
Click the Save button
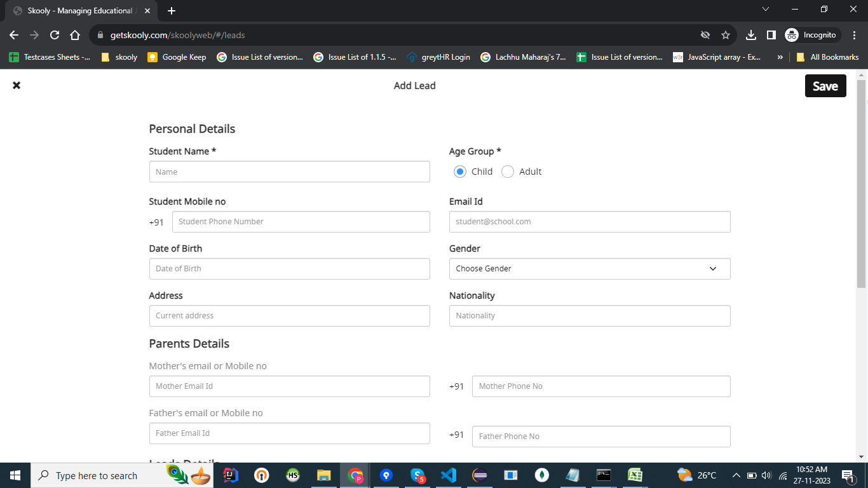825,86
